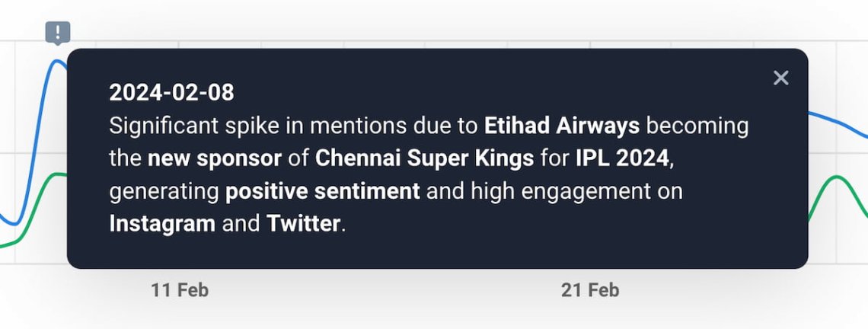Click blue line trough at left edge
The height and width of the screenshot is (329, 868).
point(15,223)
